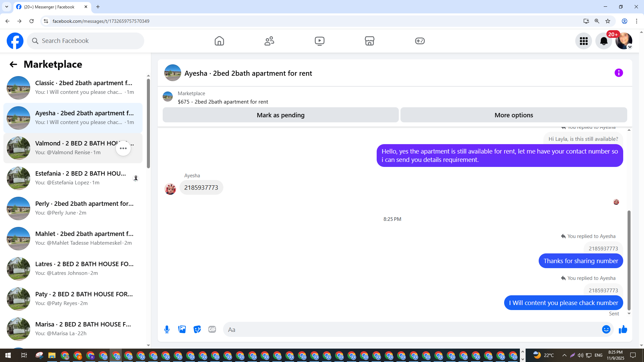Viewport: 644px width, 362px height.
Task: Reload the page in Chrome
Action: pos(32,21)
